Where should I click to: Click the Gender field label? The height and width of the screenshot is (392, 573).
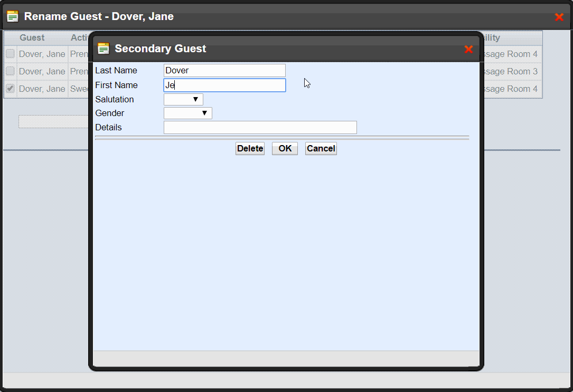pos(110,113)
